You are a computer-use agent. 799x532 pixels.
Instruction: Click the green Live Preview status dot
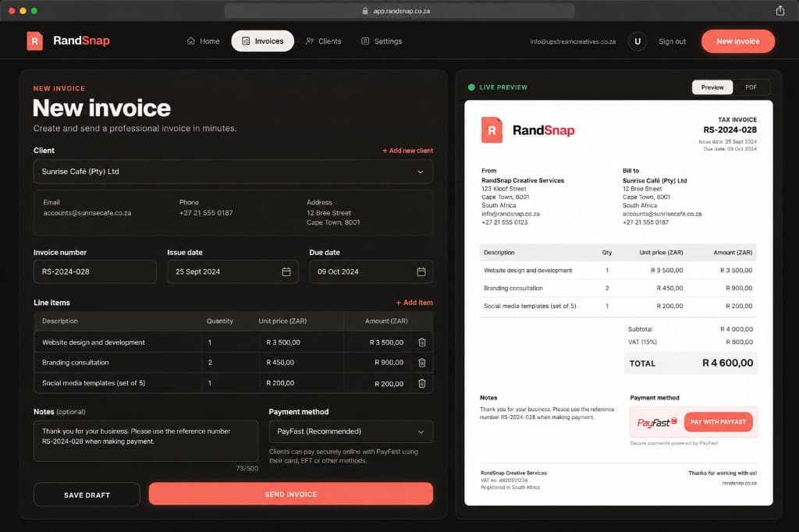point(471,87)
